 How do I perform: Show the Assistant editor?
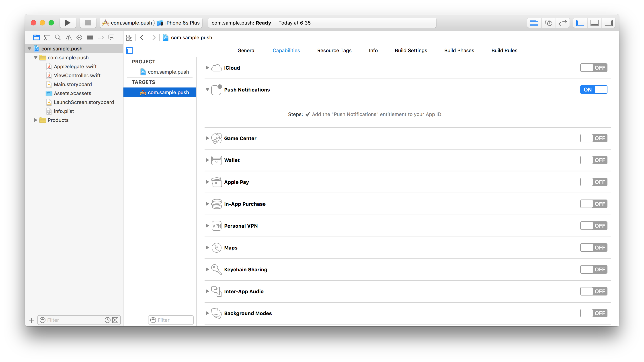(x=548, y=23)
